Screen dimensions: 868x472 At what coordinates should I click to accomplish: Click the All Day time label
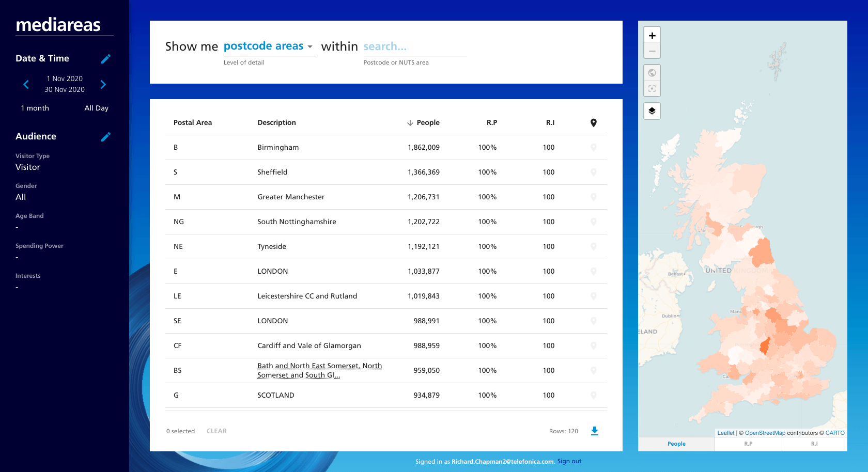pyautogui.click(x=97, y=108)
